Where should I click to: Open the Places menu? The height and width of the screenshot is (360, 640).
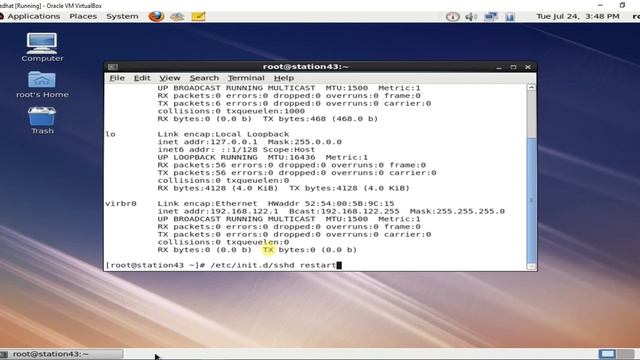(83, 16)
